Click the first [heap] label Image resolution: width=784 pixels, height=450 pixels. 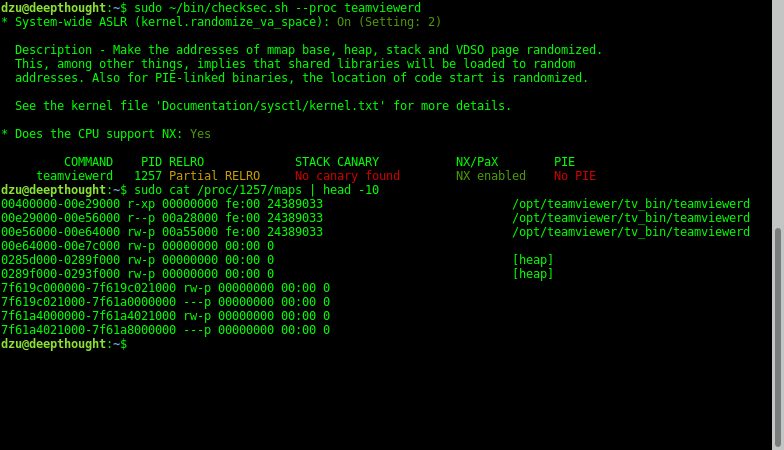pyautogui.click(x=532, y=260)
